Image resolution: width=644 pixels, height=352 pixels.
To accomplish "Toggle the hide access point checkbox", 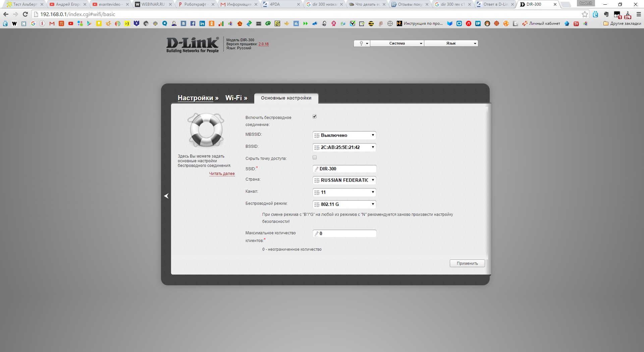I will click(x=315, y=157).
